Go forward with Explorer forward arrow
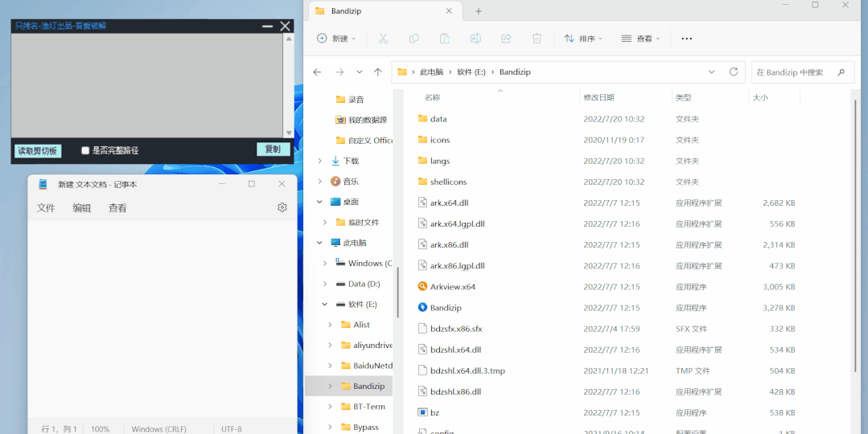This screenshot has width=868, height=434. tap(339, 72)
